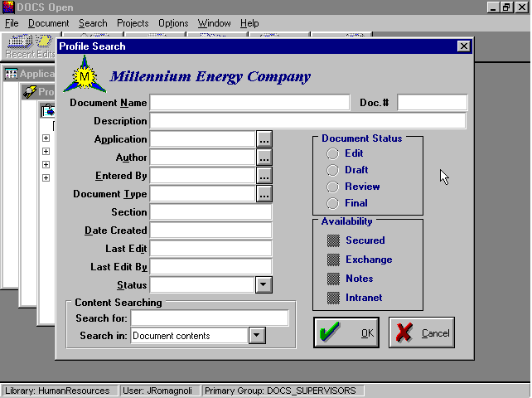Click the folder arrow icon in background tree
This screenshot has width=532, height=398.
[48, 111]
